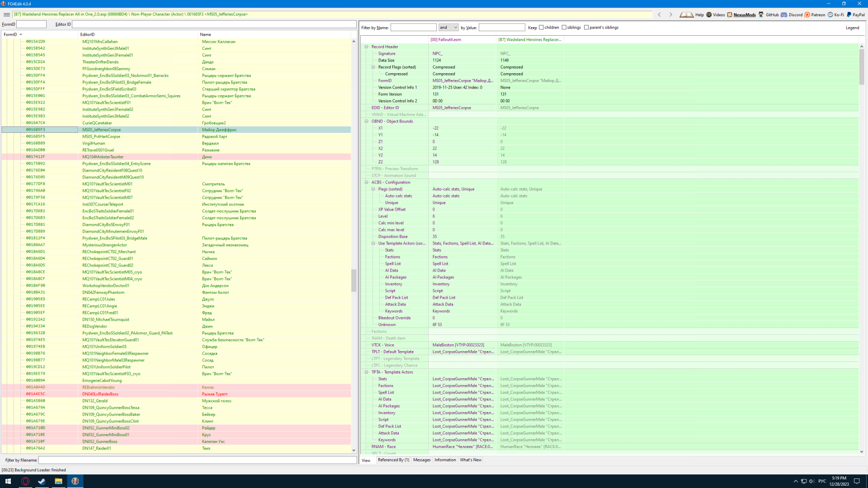The height and width of the screenshot is (488, 868).
Task: Enable Keep children checkbox
Action: pos(542,28)
